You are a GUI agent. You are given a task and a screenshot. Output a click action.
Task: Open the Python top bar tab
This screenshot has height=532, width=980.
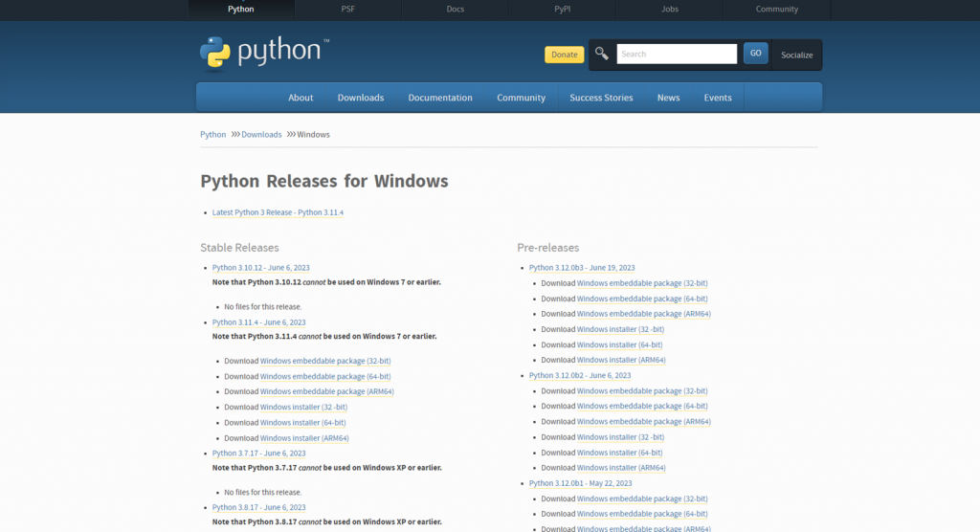click(x=240, y=10)
